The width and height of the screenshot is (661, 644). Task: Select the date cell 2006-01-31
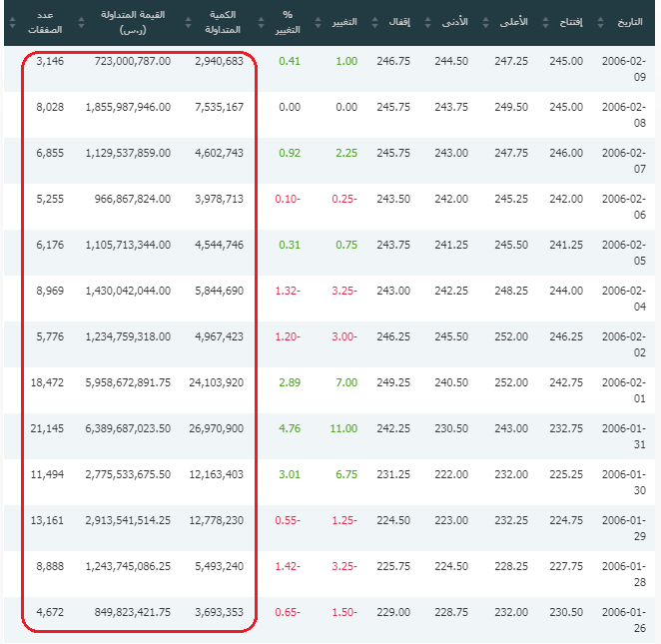coord(623,436)
